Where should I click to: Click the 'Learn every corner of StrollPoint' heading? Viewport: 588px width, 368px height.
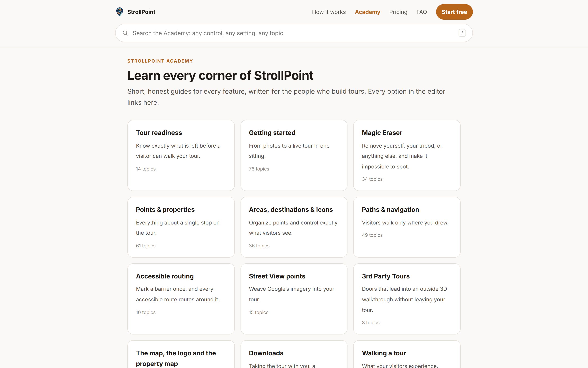point(220,75)
